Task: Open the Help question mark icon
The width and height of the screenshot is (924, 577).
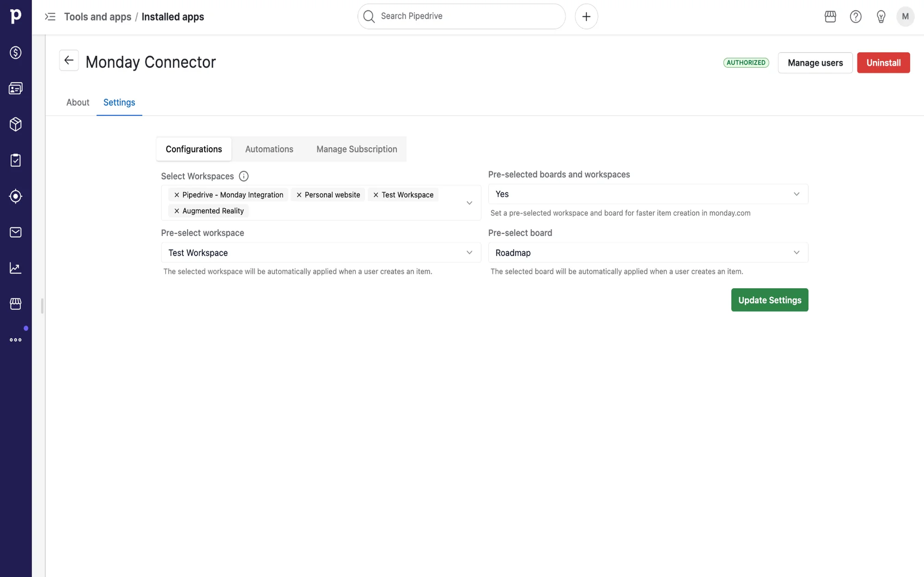Action: coord(855,16)
